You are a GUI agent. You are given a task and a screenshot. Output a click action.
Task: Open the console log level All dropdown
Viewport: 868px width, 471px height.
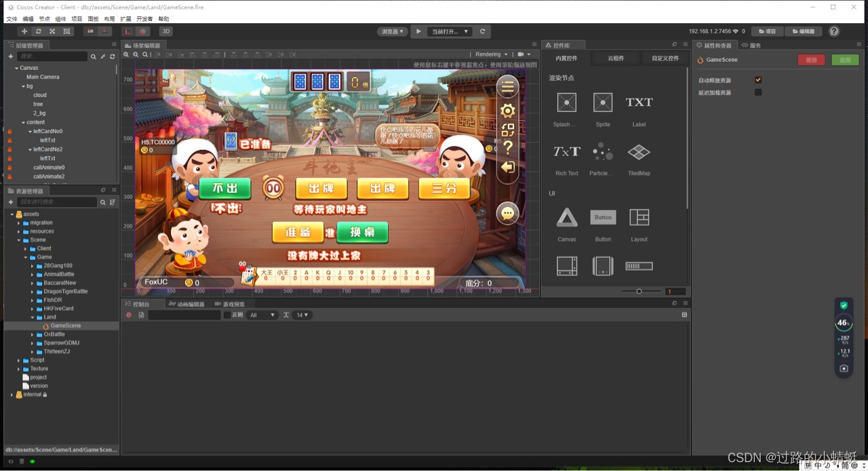(262, 315)
